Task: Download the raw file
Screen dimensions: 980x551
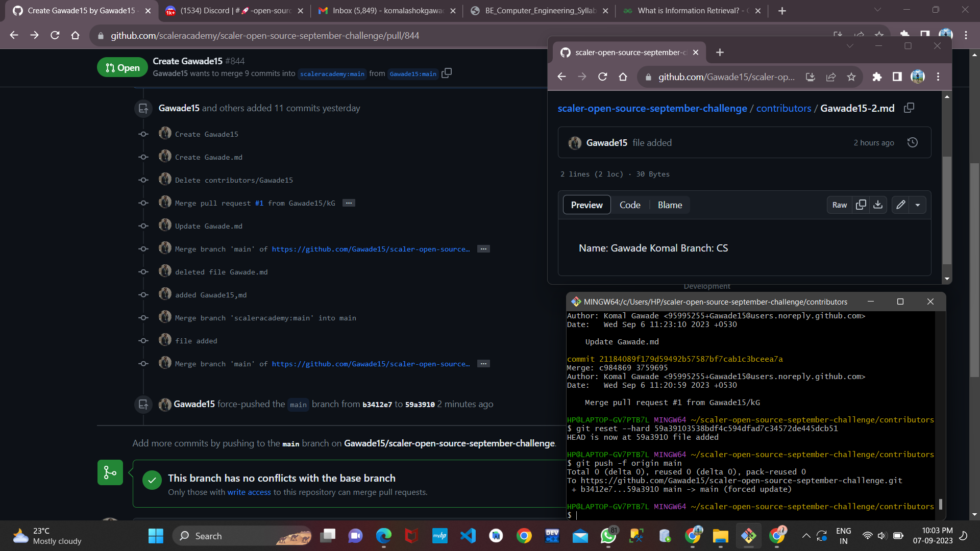Action: click(878, 205)
